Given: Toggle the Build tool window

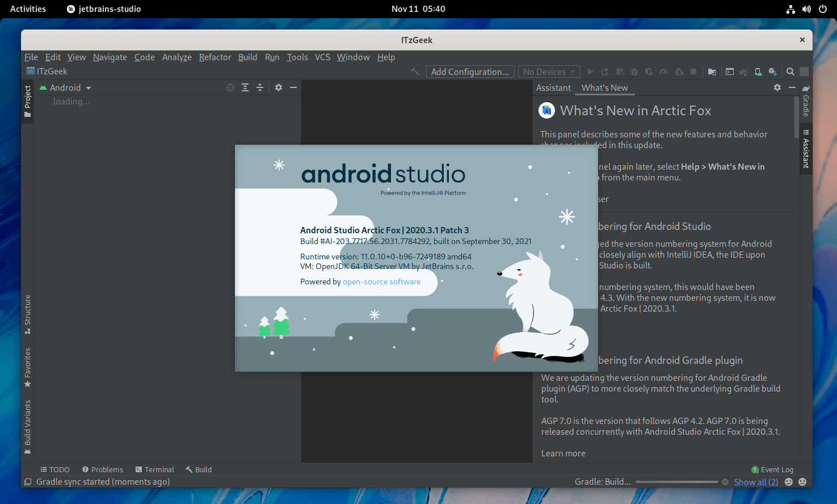Looking at the screenshot, I should pos(199,469).
